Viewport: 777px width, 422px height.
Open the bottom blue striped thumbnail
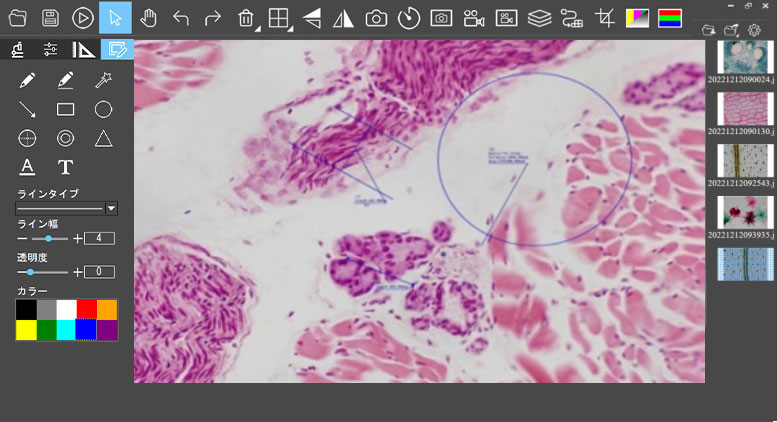[x=745, y=264]
